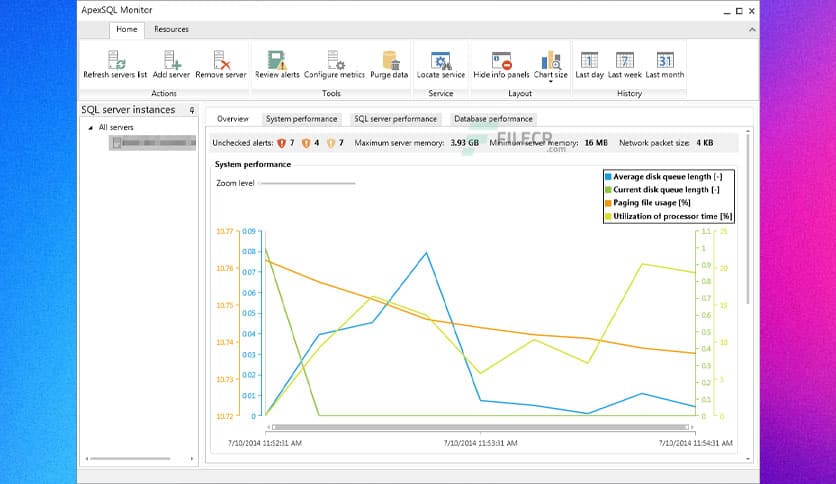Collapse the All servers tree node

point(90,128)
